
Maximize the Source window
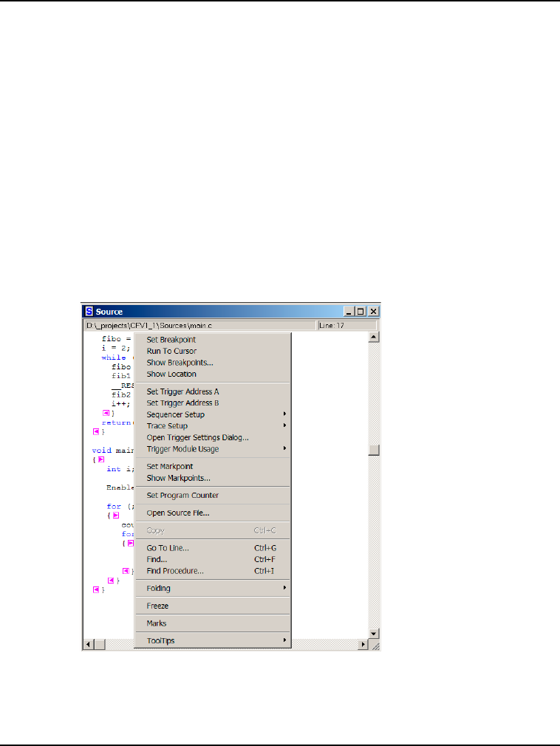361,312
